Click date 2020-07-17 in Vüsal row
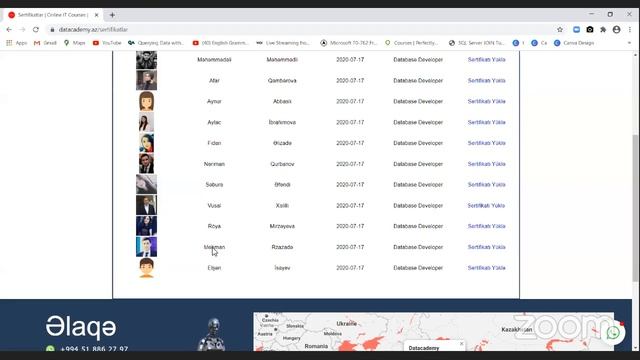This screenshot has height=360, width=640. (350, 205)
